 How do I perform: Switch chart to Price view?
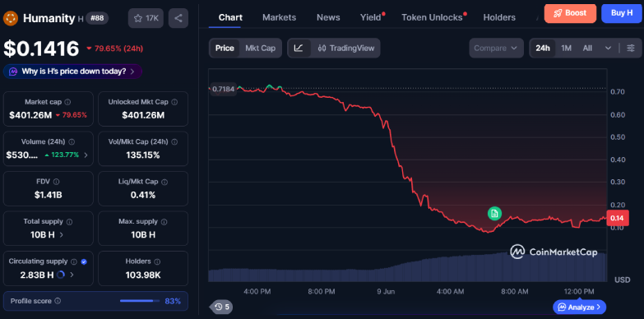pos(225,48)
